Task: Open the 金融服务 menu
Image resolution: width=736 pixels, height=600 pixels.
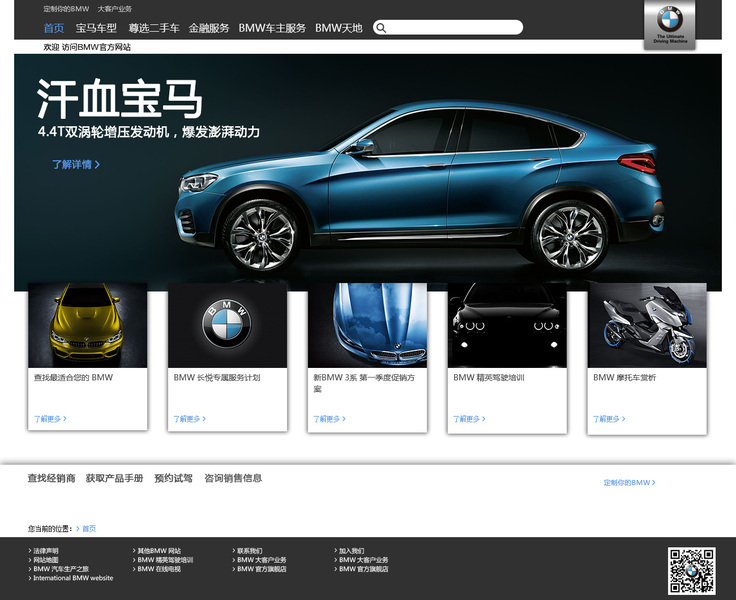Action: point(209,28)
